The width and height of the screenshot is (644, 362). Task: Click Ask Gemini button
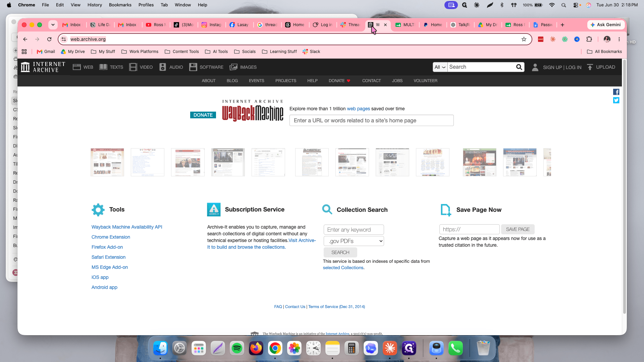click(x=606, y=25)
